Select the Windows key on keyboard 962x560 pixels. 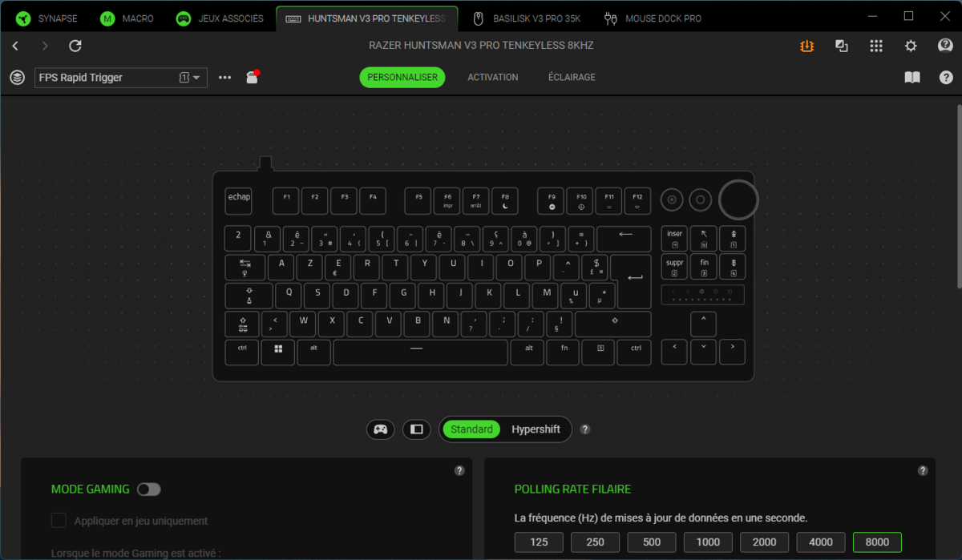[x=278, y=352]
